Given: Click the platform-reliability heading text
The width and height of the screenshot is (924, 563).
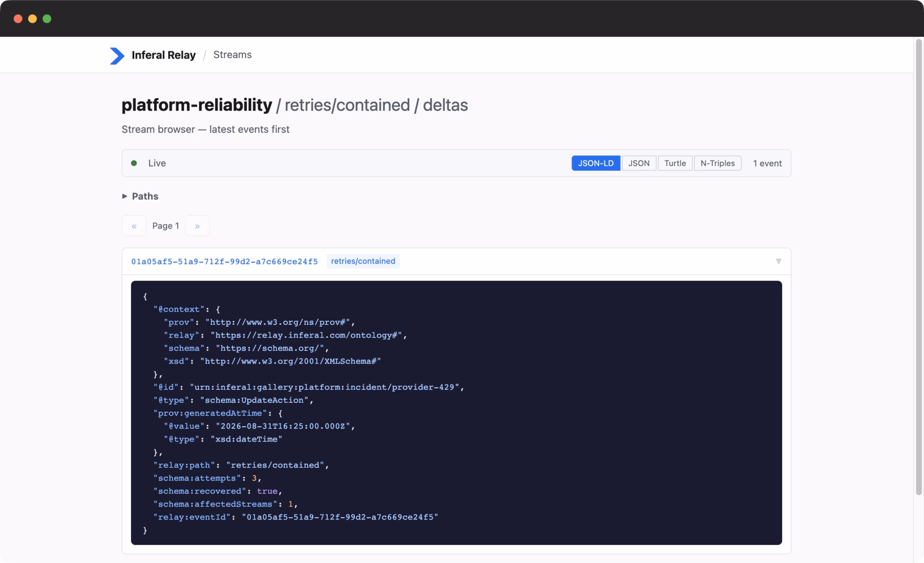Looking at the screenshot, I should pyautogui.click(x=197, y=105).
